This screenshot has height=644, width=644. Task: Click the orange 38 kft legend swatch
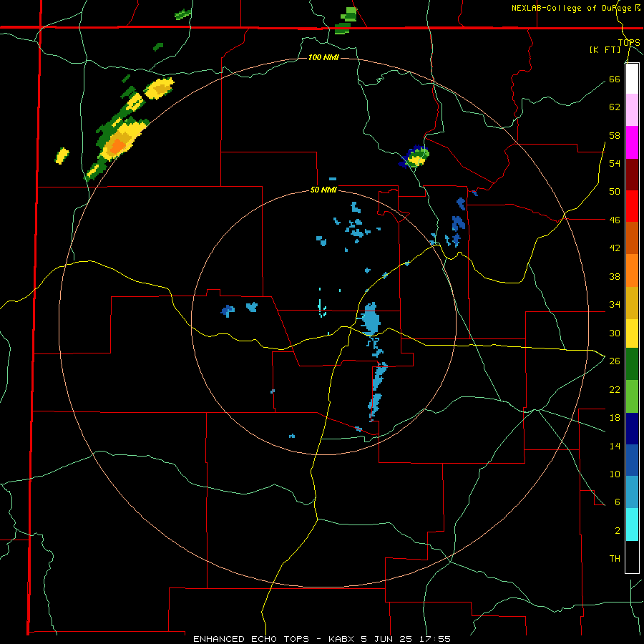coord(632,270)
